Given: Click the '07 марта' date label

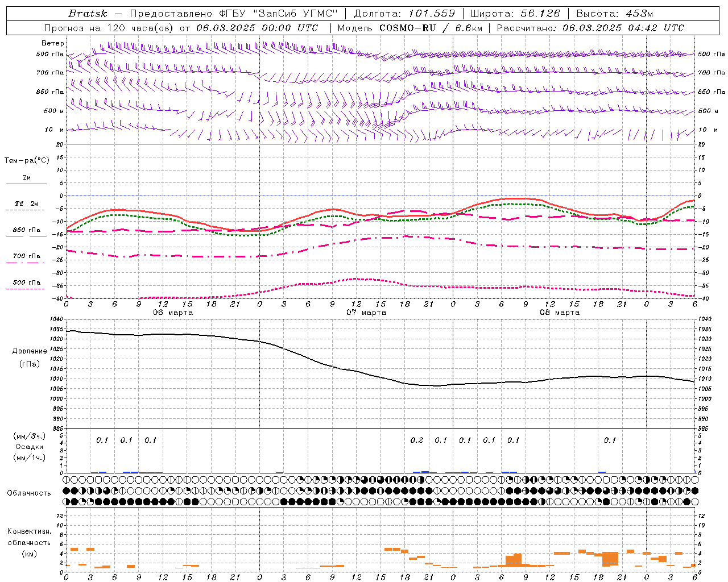Looking at the screenshot, I should 366,312.
